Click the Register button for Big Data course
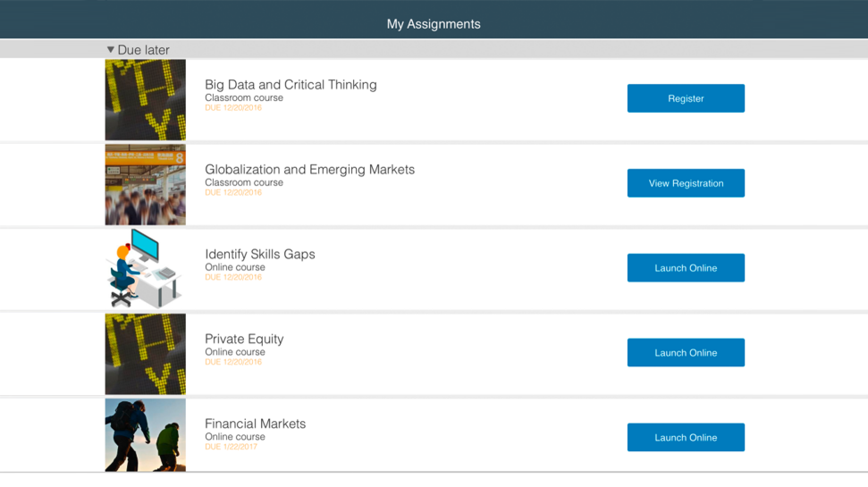 click(x=686, y=98)
